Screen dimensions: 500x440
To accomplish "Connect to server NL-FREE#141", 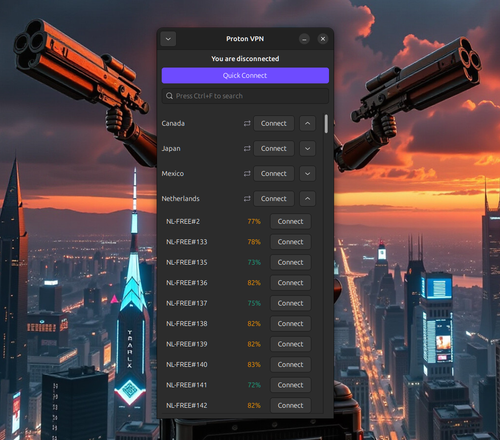I will [291, 385].
